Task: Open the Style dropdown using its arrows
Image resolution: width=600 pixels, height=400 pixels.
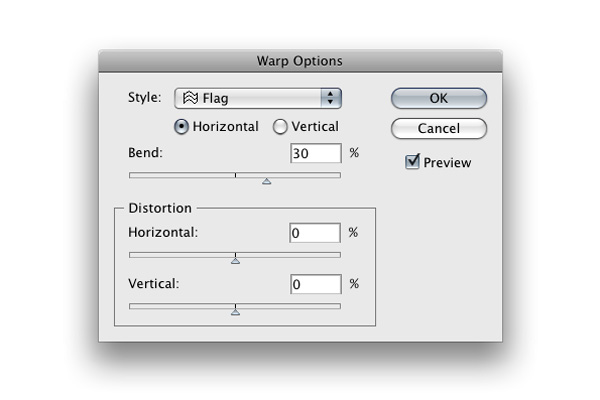Action: tap(331, 98)
